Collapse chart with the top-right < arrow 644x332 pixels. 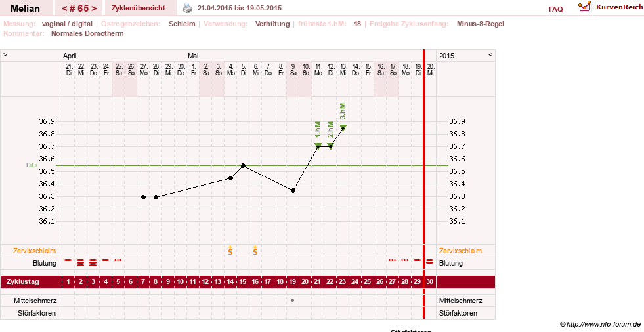point(490,55)
